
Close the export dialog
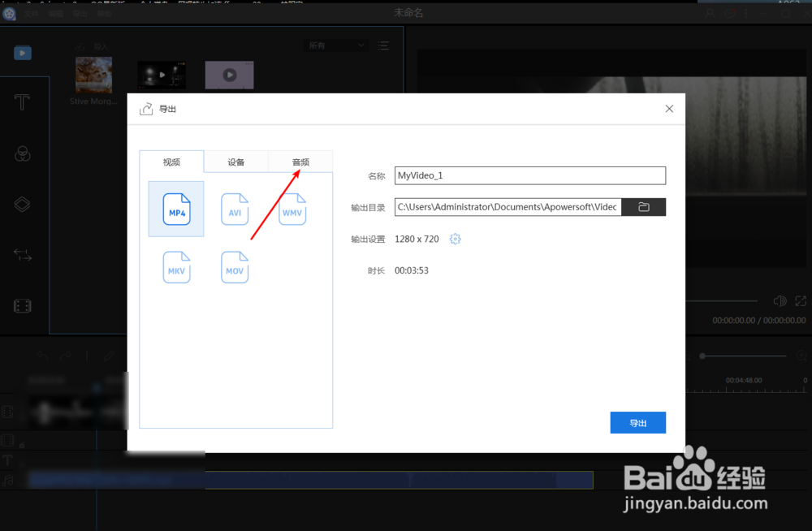(x=669, y=109)
